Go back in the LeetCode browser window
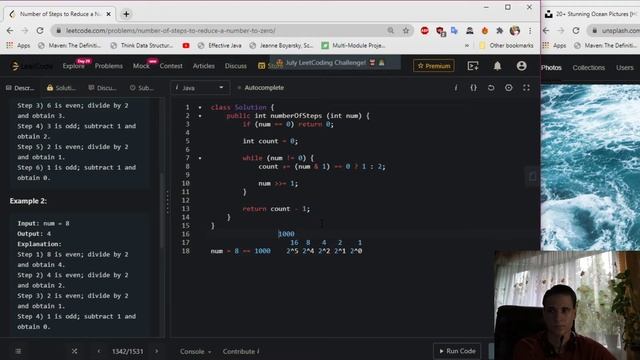This screenshot has width=640, height=360. [10, 31]
